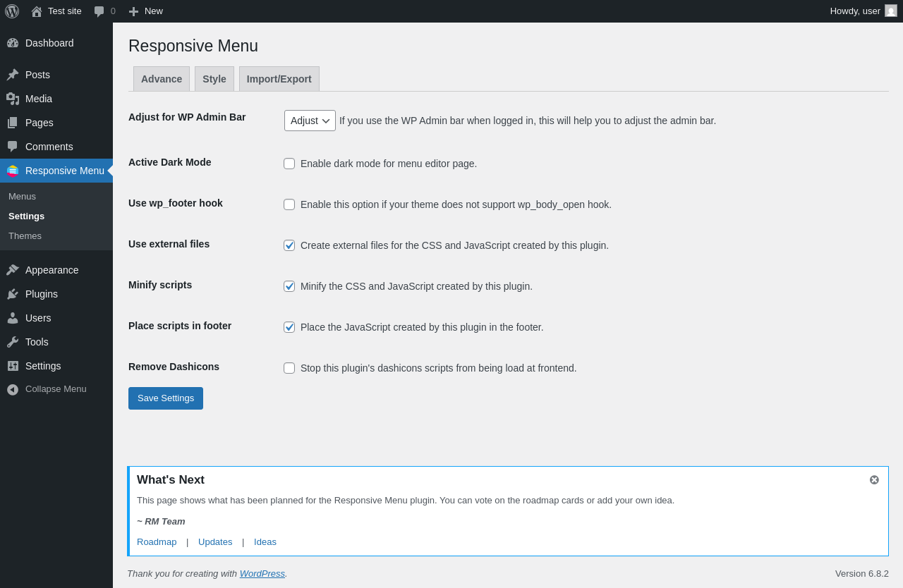The width and height of the screenshot is (903, 588).
Task: Open Appearance from the sidebar label
Action: [x=52, y=270]
